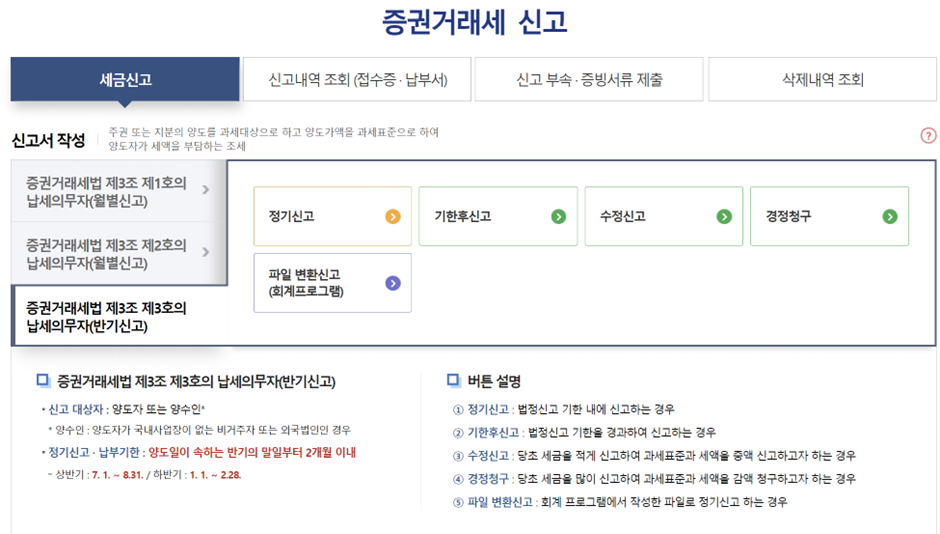This screenshot has width=940, height=534.
Task: Click ③ 수정신고 description line
Action: pos(654,456)
